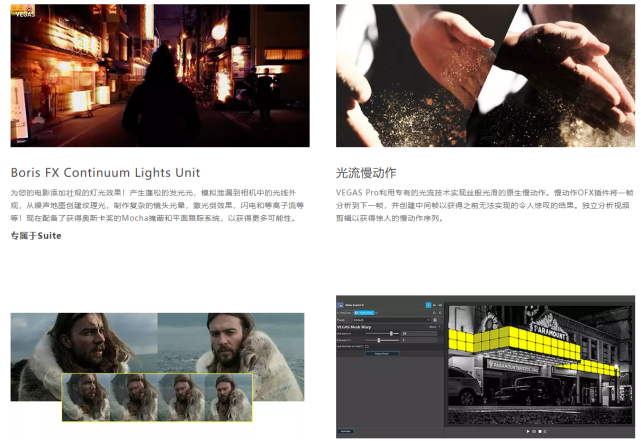The width and height of the screenshot is (641, 441).
Task: Click the Mesh Warp chip in the FX chain
Action: tap(364, 313)
